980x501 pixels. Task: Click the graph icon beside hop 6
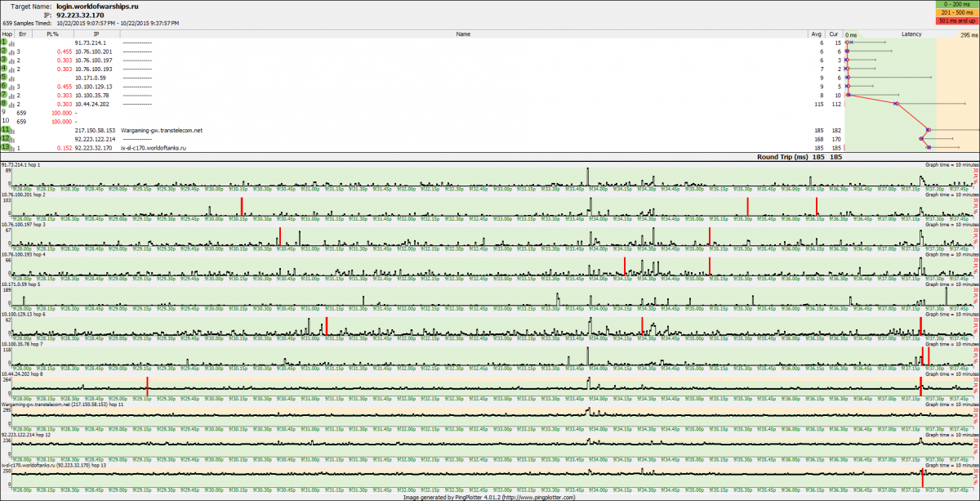tap(13, 87)
